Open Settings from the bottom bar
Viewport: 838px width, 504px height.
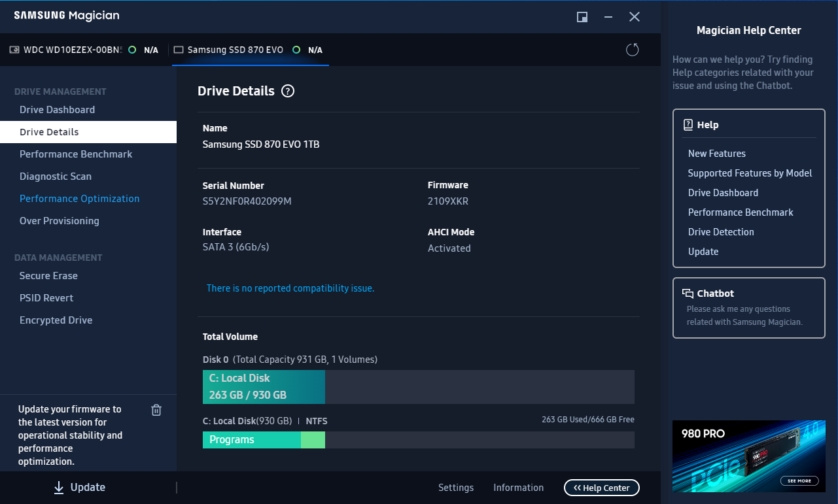tap(456, 488)
